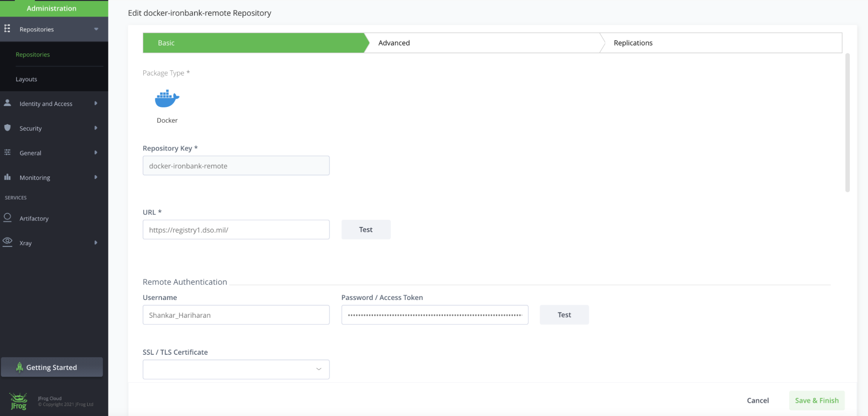Screen dimensions: 868x416
Task: Click the Repositories grid icon in sidebar
Action: coord(7,29)
